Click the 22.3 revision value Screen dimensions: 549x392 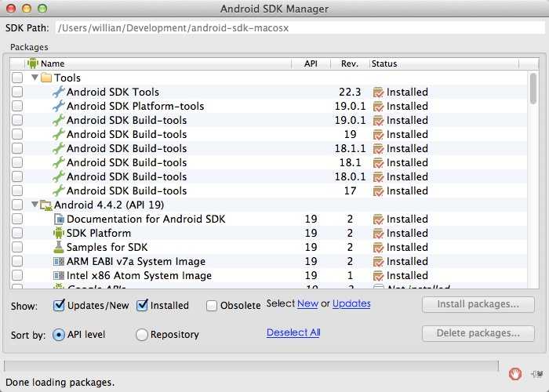click(x=350, y=92)
